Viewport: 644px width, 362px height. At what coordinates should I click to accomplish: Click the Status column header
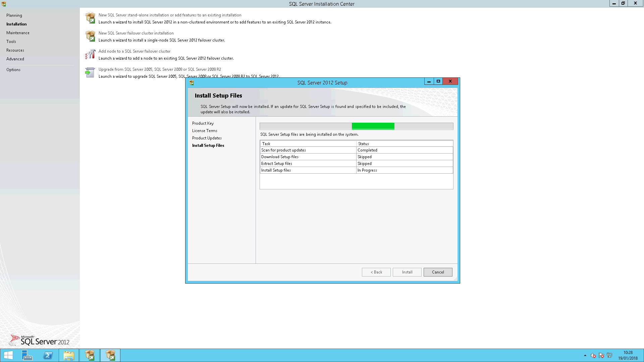click(x=405, y=144)
